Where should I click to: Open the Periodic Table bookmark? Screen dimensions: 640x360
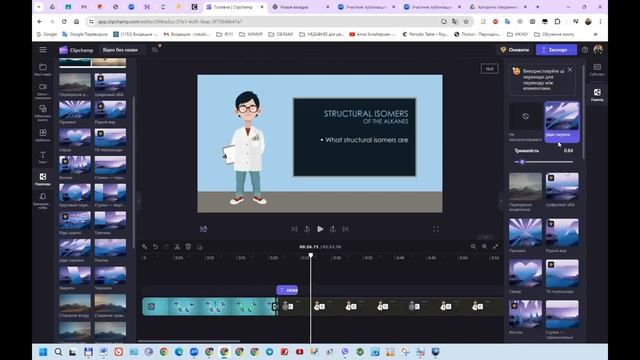[424, 34]
